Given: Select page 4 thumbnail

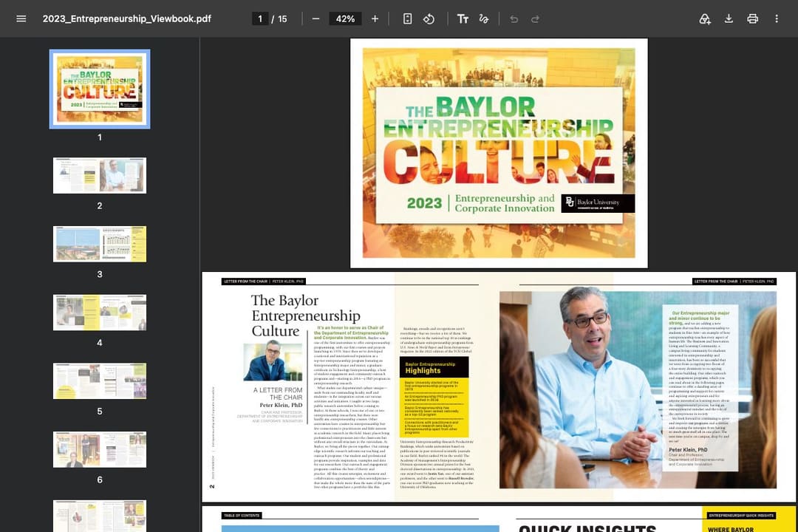Looking at the screenshot, I should pyautogui.click(x=100, y=312).
